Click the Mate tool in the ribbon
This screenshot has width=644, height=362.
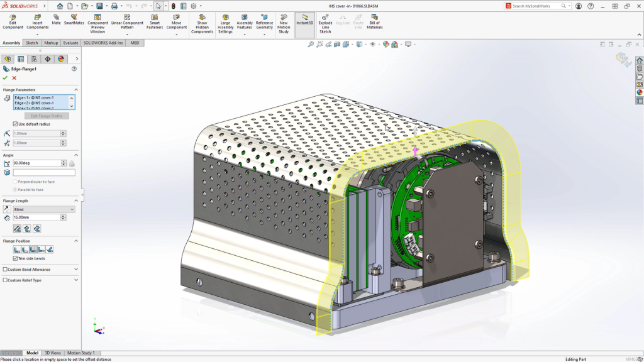coord(57,19)
